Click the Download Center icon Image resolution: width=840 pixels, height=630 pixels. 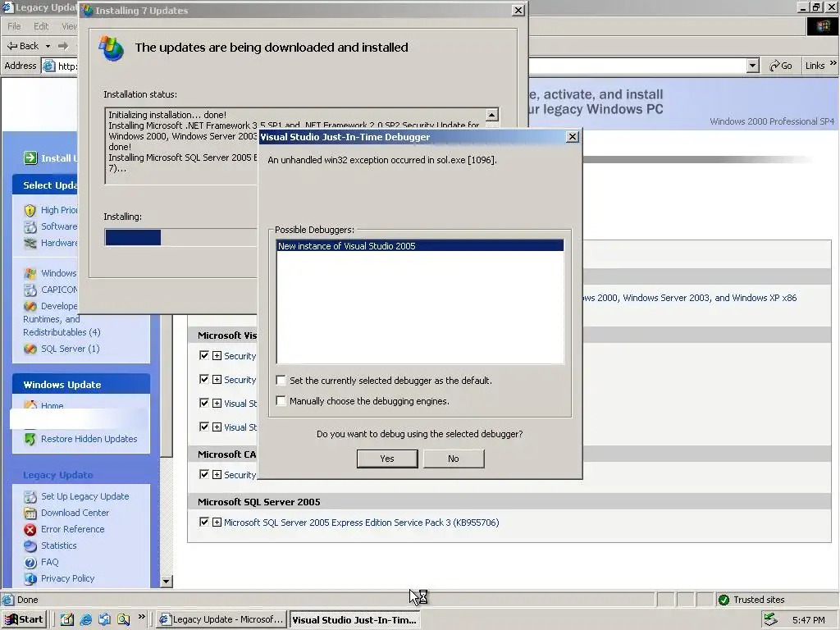pos(30,514)
